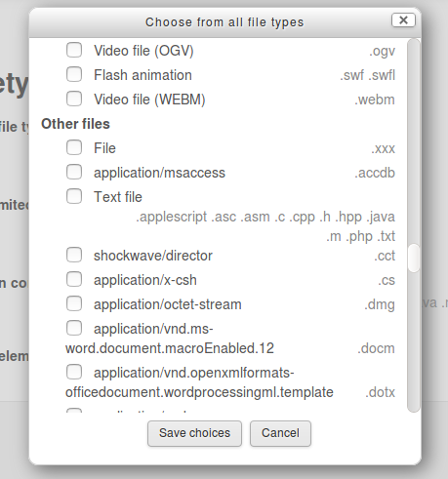The height and width of the screenshot is (479, 448).
Task: Click the Other files heading
Action: click(x=75, y=124)
